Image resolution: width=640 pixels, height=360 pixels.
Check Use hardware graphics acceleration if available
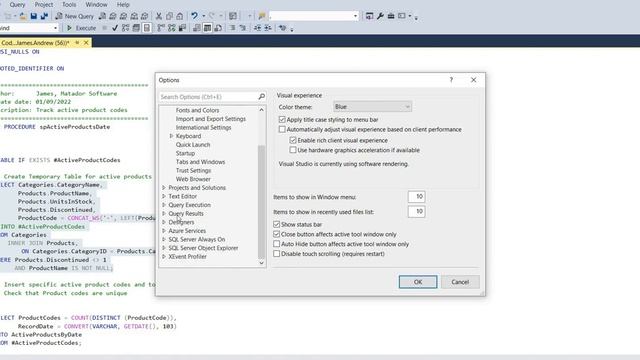click(293, 150)
